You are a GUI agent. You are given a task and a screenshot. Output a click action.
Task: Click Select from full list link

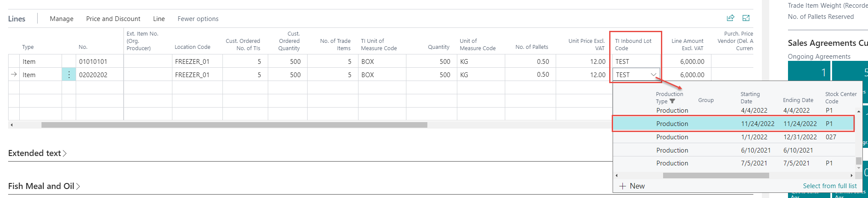pyautogui.click(x=830, y=186)
